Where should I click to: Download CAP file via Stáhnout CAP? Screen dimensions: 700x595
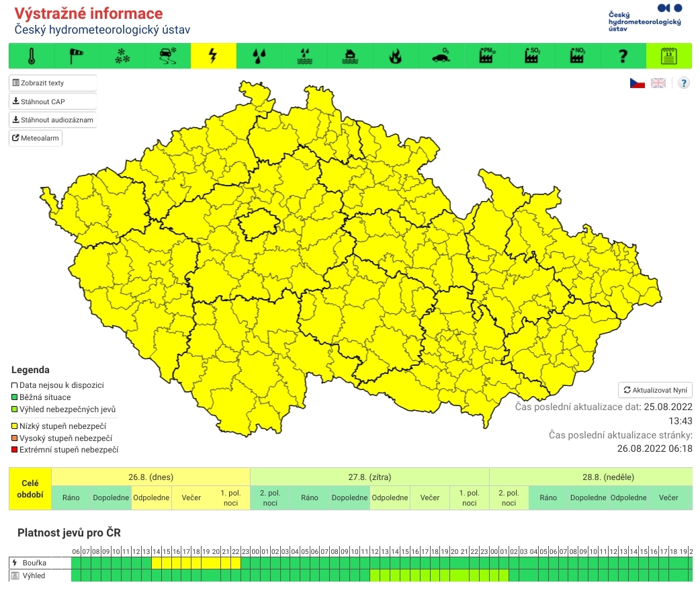52,102
